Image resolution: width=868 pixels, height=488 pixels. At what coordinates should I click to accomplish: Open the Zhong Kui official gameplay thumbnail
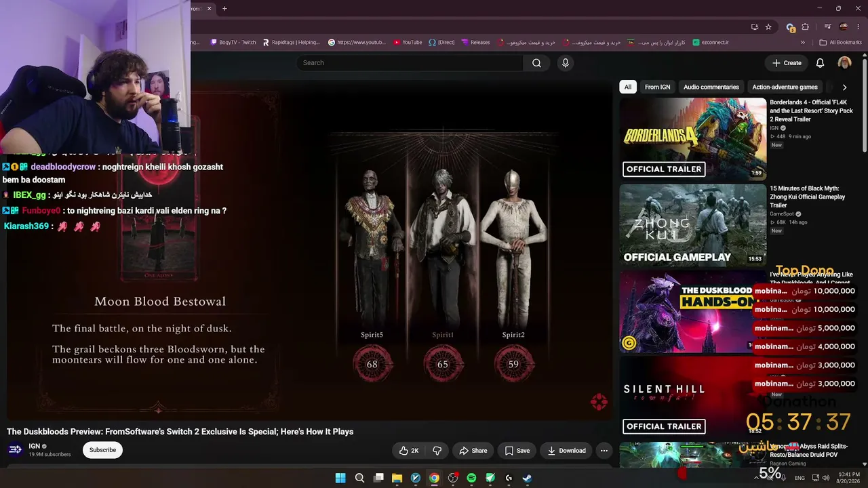[x=693, y=225]
